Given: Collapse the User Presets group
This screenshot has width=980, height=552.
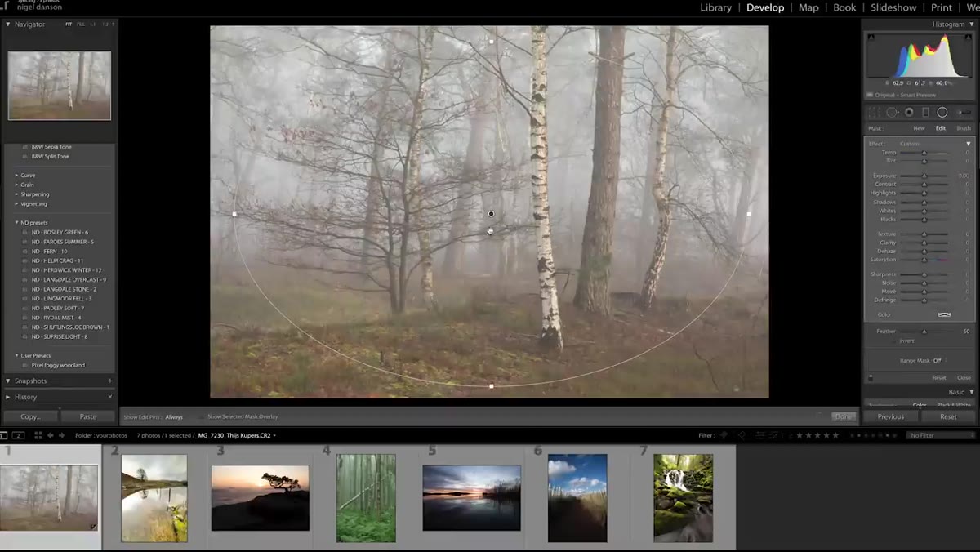Looking at the screenshot, I should pyautogui.click(x=16, y=355).
